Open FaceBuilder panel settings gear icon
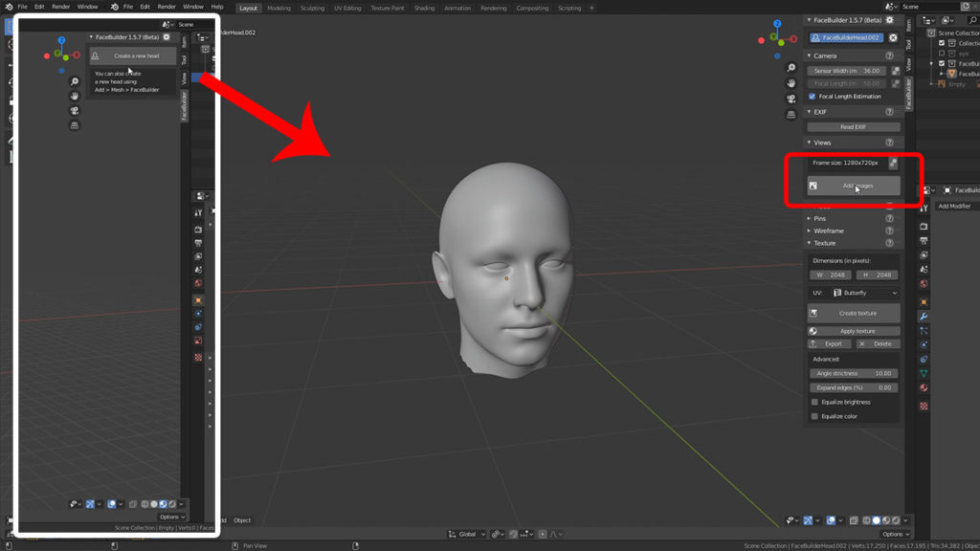The height and width of the screenshot is (551, 980). click(x=889, y=19)
